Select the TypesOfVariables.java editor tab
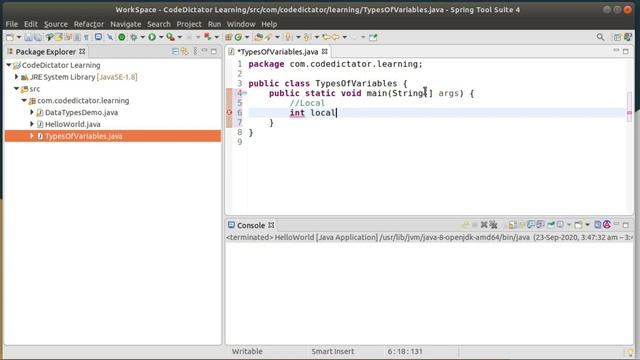 point(278,52)
